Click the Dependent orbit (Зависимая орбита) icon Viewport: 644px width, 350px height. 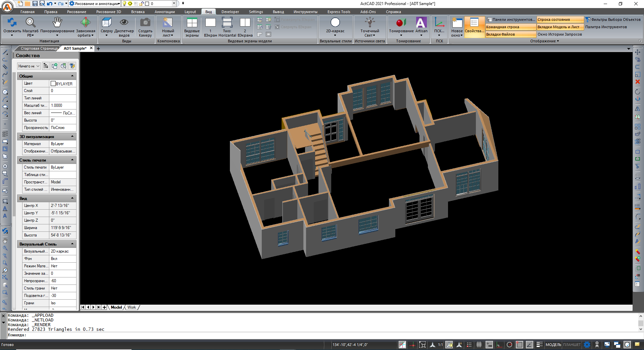tap(86, 23)
